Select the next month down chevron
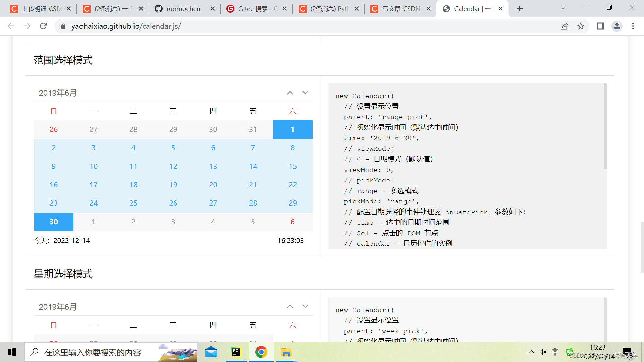The image size is (644, 362). point(305,93)
